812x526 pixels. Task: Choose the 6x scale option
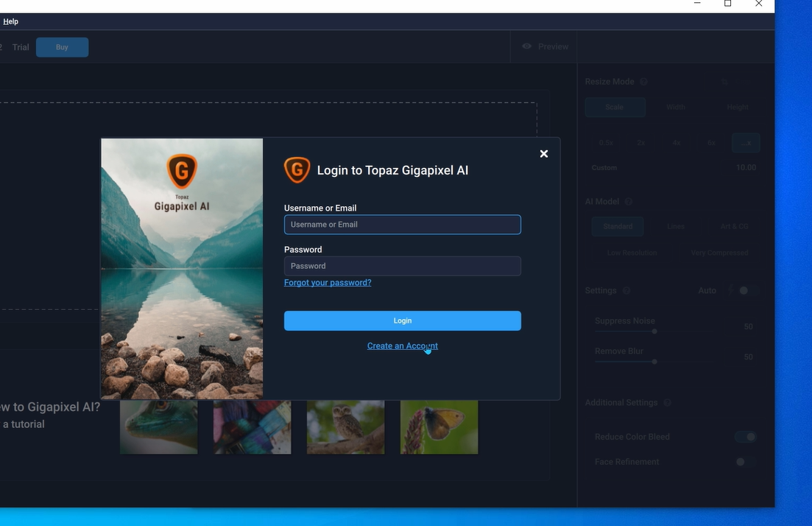[712, 142]
